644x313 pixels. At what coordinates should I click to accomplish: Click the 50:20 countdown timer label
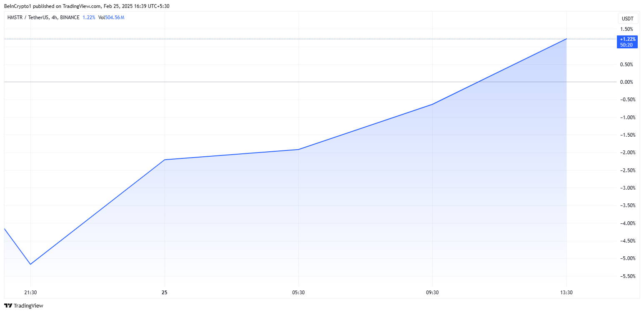[x=626, y=45]
